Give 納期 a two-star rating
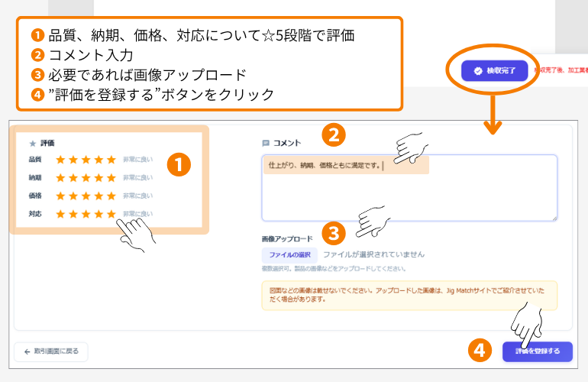 tap(73, 178)
